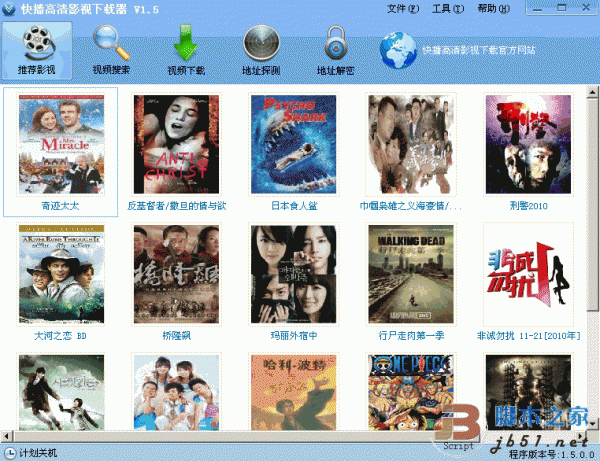Select the 中国枭雄之义海豪情 poster
This screenshot has width=600, height=461.
pyautogui.click(x=411, y=144)
